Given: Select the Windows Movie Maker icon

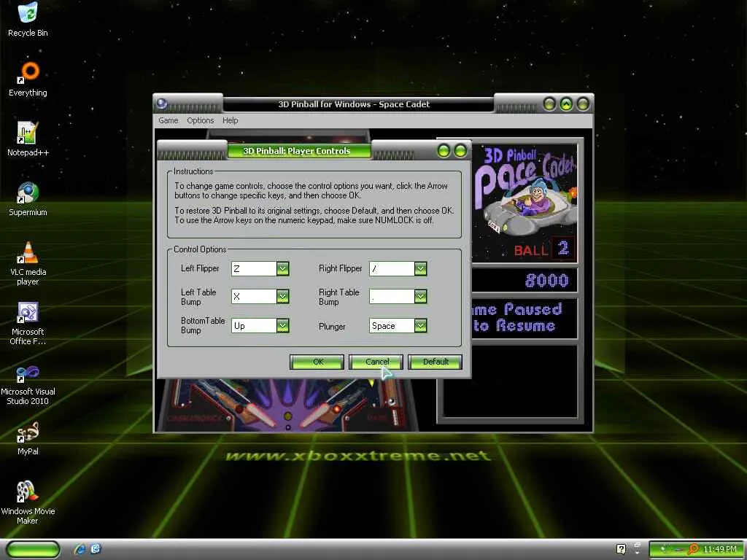Looking at the screenshot, I should pos(28,502).
